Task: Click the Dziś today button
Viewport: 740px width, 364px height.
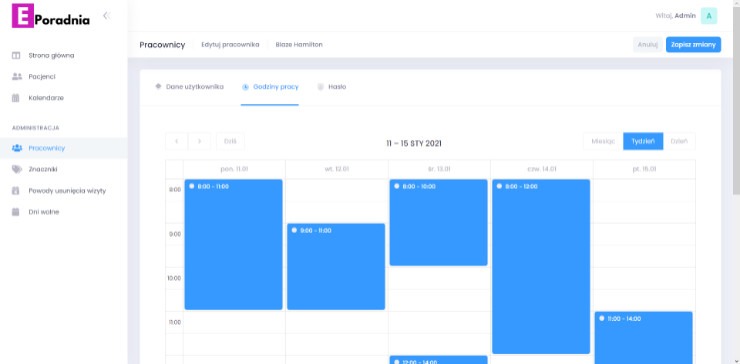Action: tap(230, 141)
